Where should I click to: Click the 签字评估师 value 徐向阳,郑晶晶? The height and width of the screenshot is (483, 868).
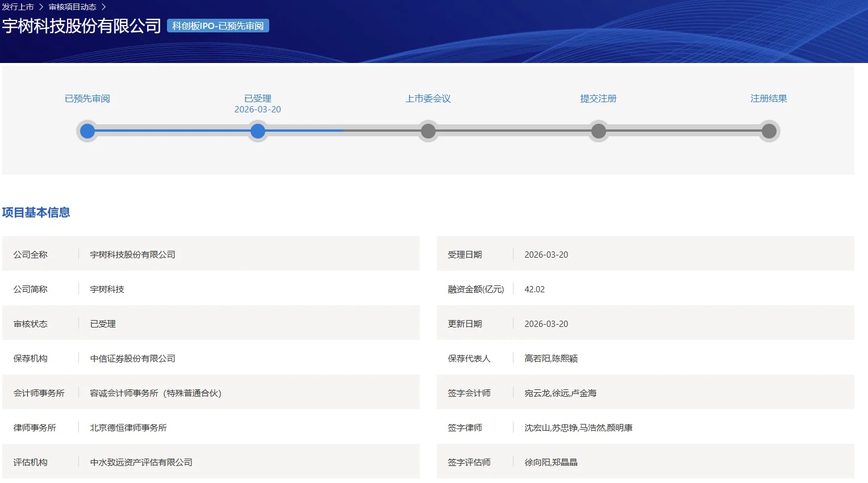(x=551, y=463)
